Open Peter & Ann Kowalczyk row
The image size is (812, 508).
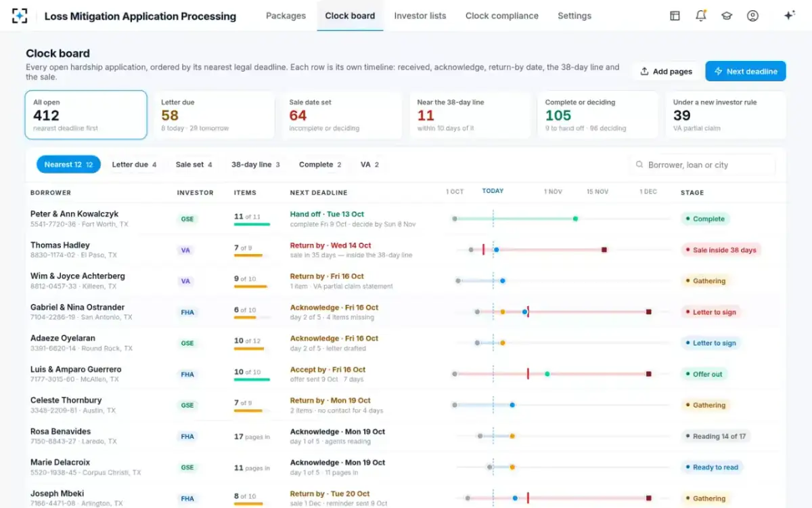click(406, 219)
